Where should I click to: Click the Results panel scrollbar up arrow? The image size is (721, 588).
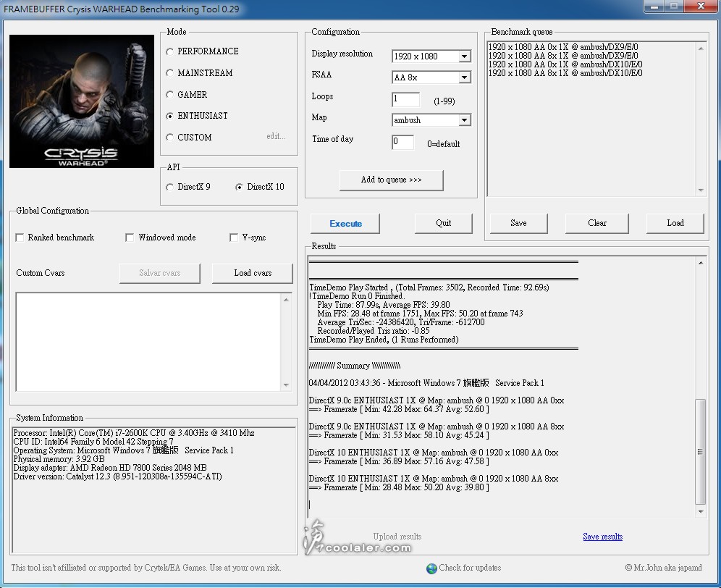pyautogui.click(x=700, y=263)
